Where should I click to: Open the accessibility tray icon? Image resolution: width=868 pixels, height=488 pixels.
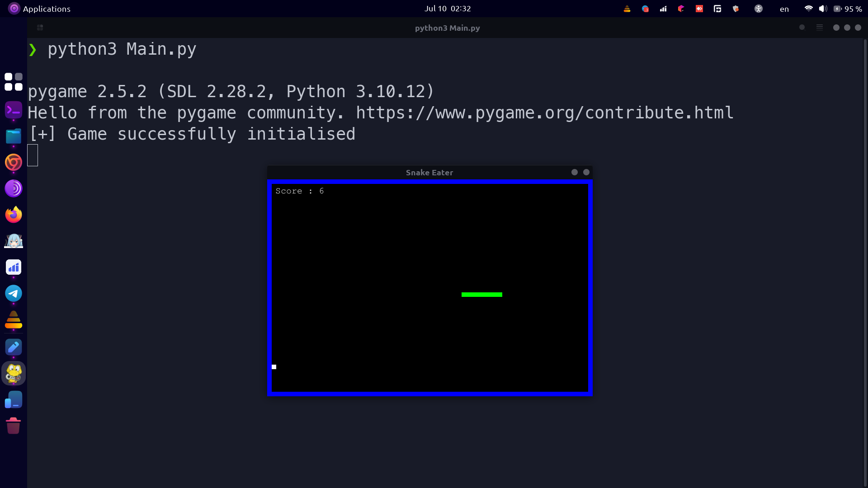click(x=759, y=9)
